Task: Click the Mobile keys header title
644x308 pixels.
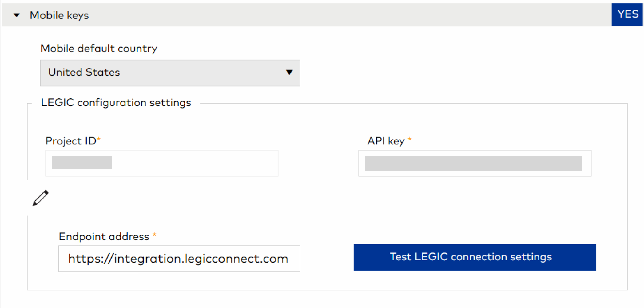Action: (59, 15)
